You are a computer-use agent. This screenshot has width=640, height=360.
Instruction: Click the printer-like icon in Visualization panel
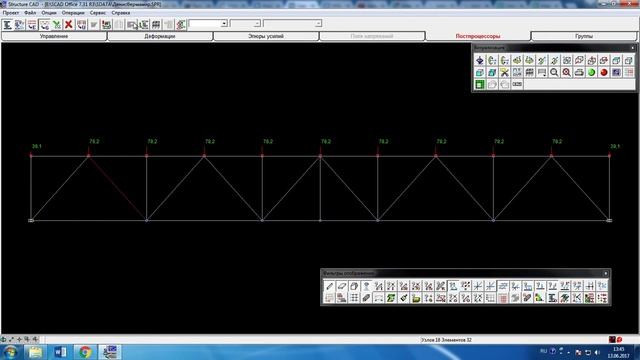[579, 73]
